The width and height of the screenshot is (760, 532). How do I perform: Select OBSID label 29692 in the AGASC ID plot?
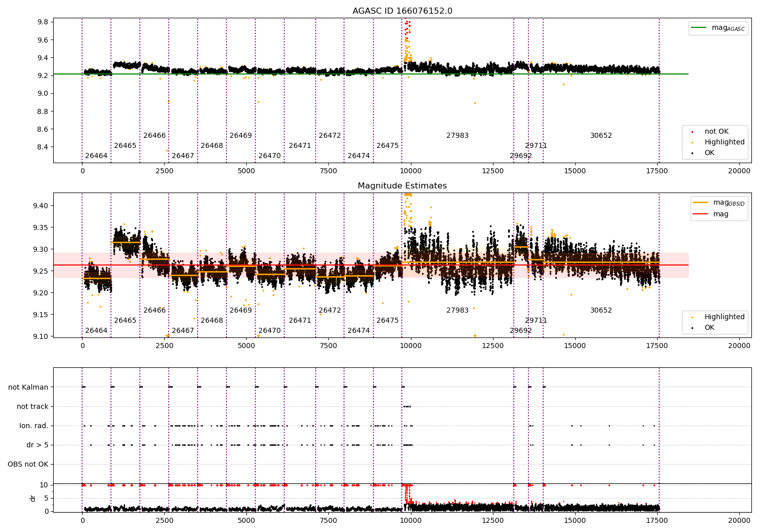(x=521, y=156)
